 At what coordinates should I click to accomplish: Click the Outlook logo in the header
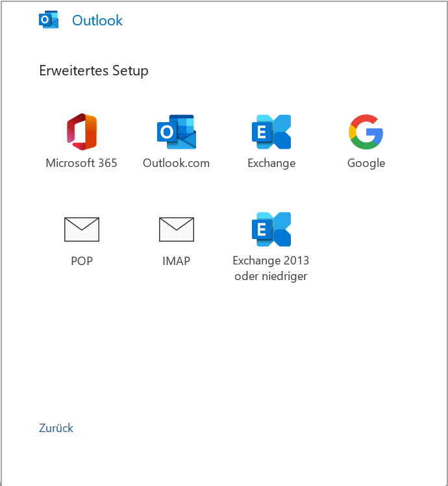[x=49, y=20]
